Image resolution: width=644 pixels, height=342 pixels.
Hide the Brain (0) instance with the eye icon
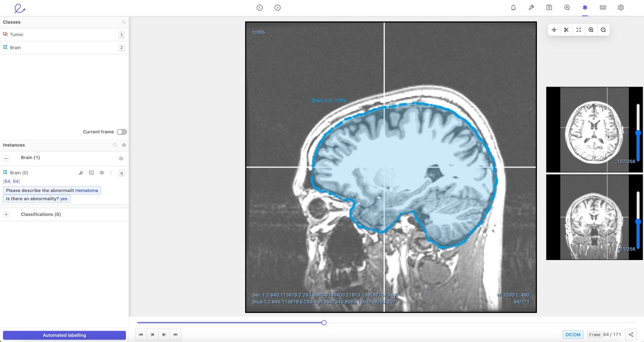(102, 173)
